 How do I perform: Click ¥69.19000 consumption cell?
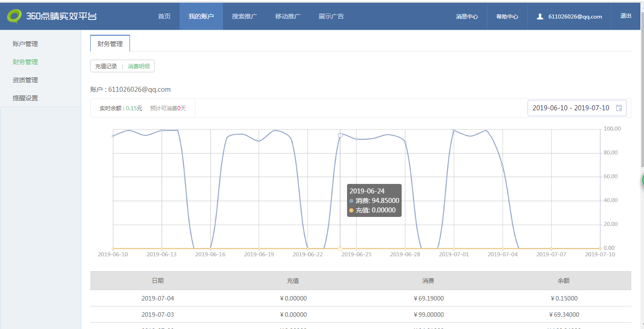click(428, 298)
